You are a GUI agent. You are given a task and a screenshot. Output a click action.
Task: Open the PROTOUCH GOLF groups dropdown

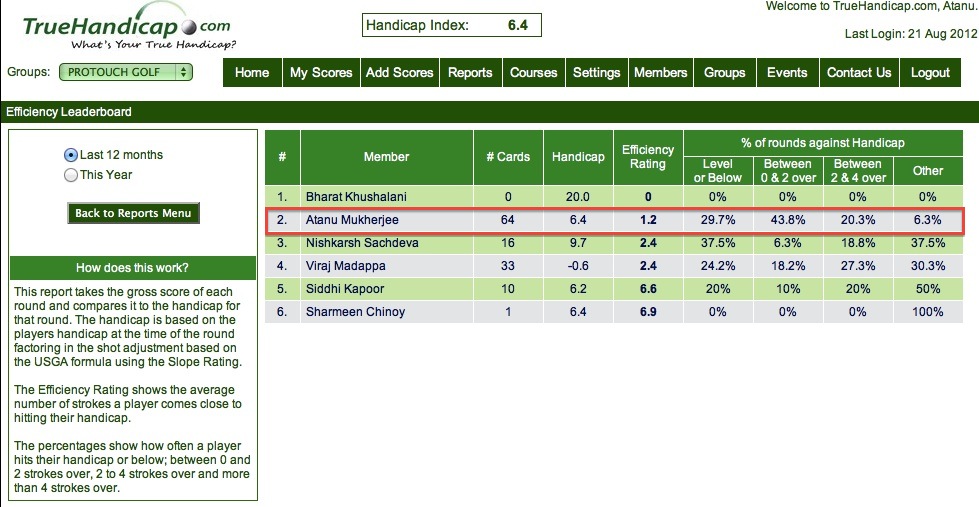tap(126, 72)
